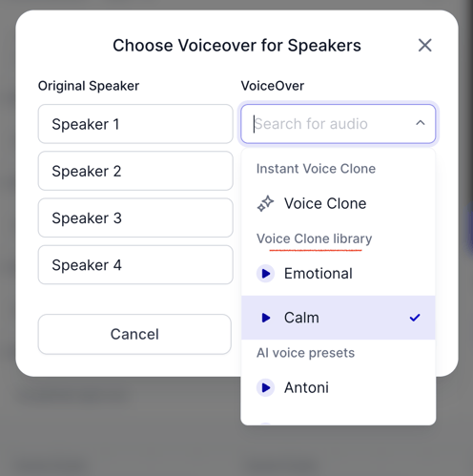
Task: Select the Speaker 2 field
Action: [x=135, y=171]
